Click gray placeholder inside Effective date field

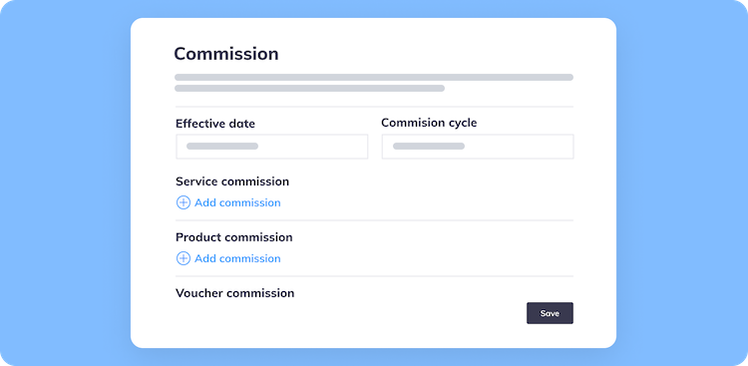coord(222,146)
